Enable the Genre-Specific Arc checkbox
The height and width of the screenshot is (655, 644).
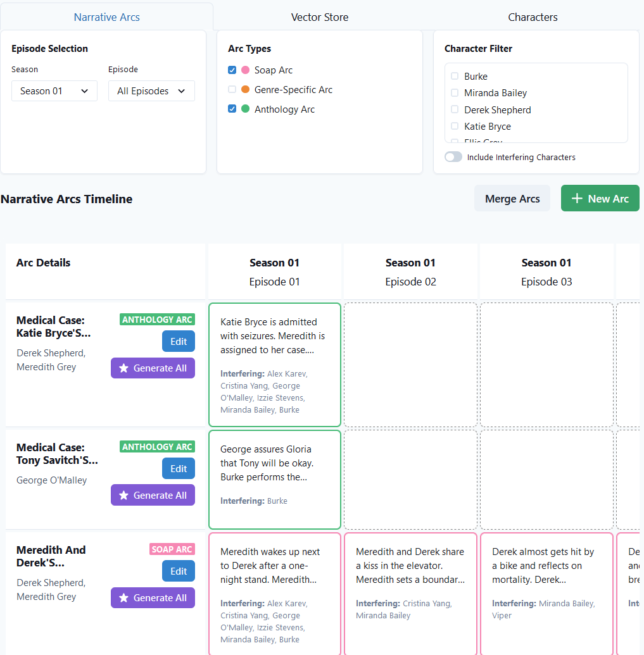tap(232, 90)
